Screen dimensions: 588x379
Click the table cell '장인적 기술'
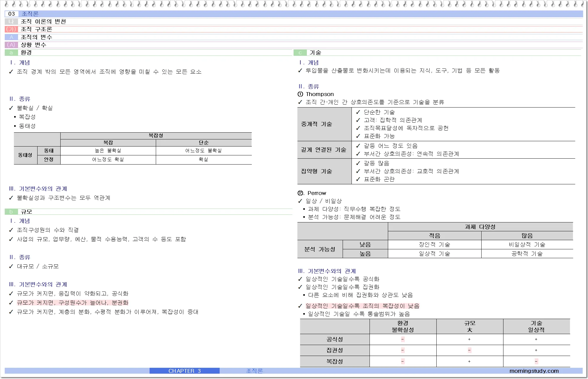coord(435,245)
